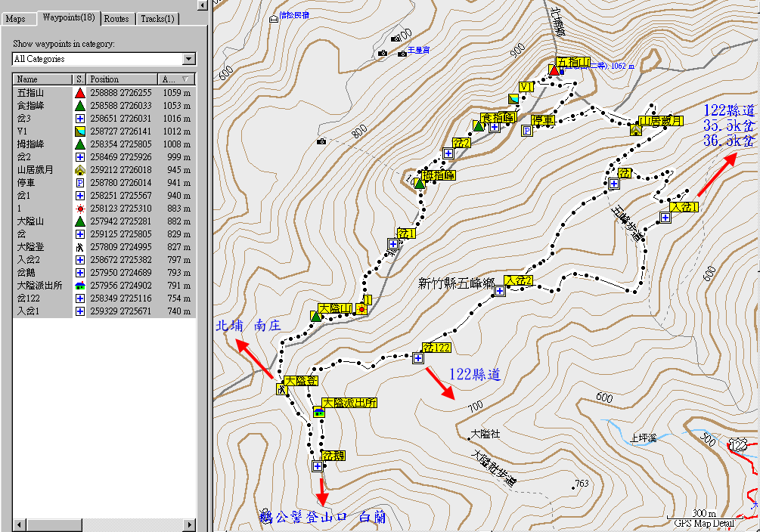Screen dimensions: 760x532
Task: Sort waypoints by the altitude column header
Action: 177,79
